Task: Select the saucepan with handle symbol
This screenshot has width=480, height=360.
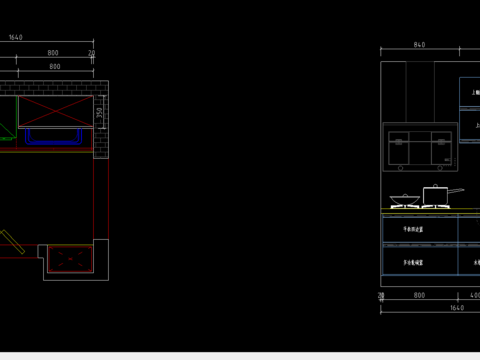Action: point(443,195)
